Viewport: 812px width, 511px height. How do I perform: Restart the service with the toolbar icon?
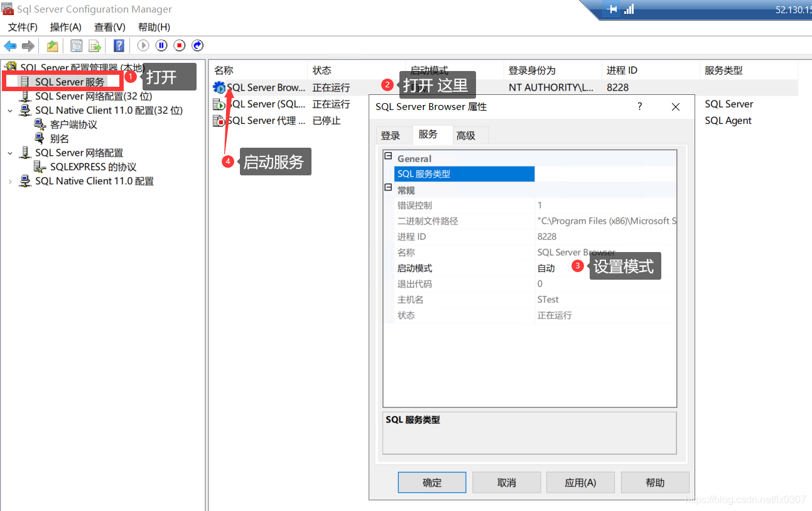pyautogui.click(x=198, y=45)
